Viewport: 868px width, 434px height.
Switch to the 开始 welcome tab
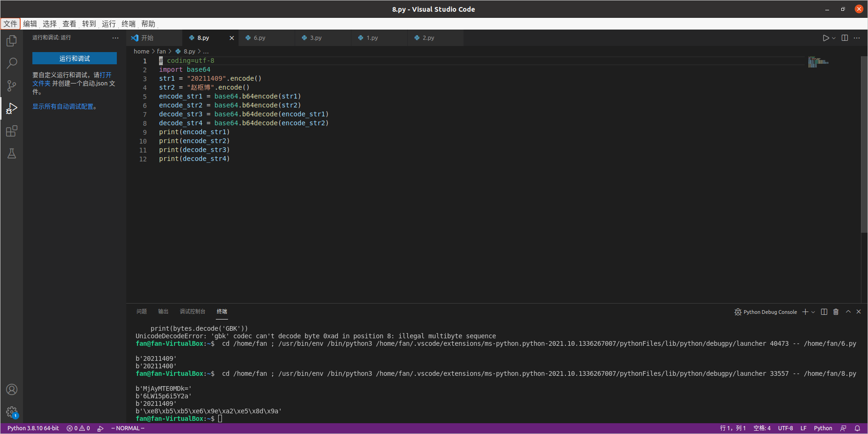point(154,38)
